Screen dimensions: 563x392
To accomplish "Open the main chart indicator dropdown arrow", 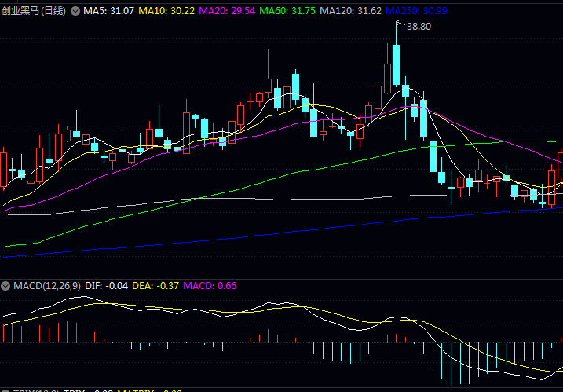I will [75, 11].
